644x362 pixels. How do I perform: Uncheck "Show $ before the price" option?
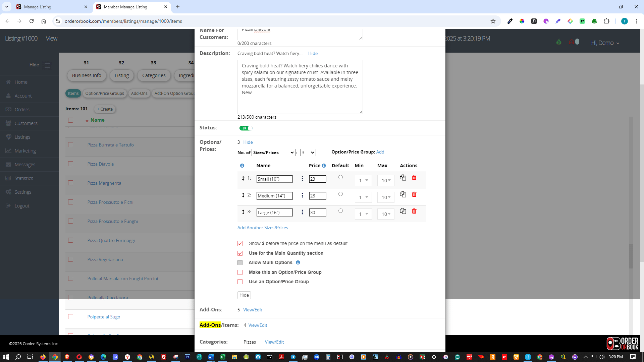pyautogui.click(x=240, y=243)
